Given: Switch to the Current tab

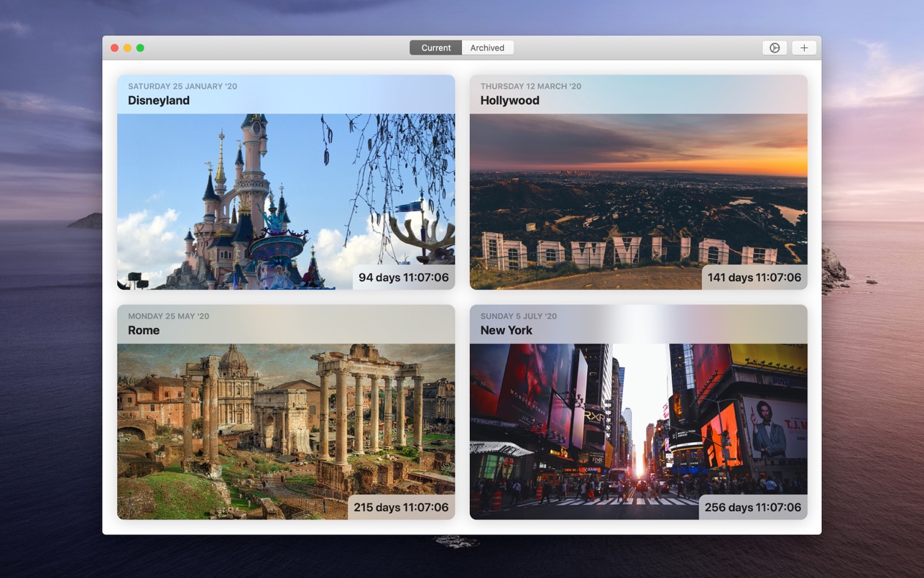Looking at the screenshot, I should tap(436, 48).
